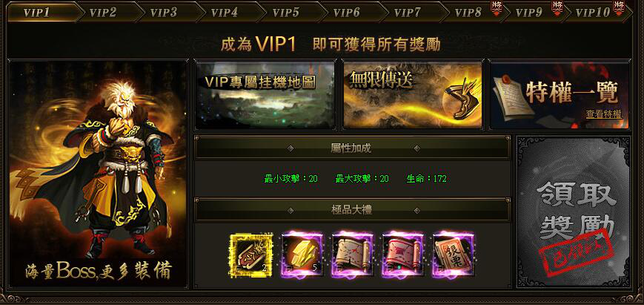
Task: Select the VIP1 tab
Action: [43, 13]
